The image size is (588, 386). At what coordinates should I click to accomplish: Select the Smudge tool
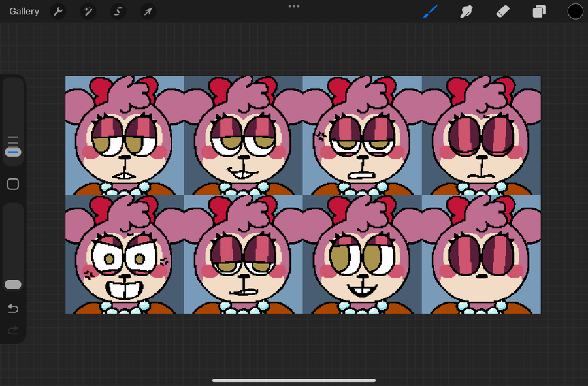(466, 12)
